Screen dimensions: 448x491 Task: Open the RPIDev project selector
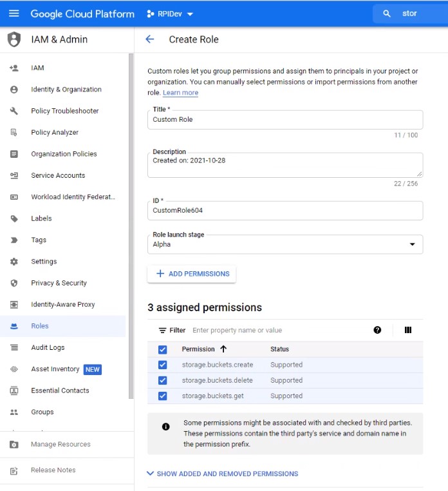point(170,14)
